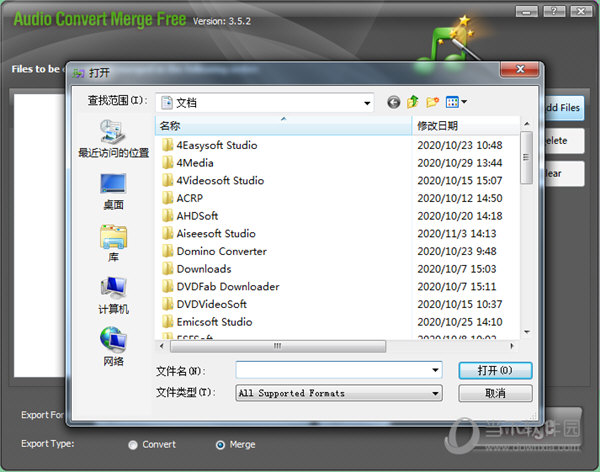Click the horizontal scrollbar thumb
The image size is (600, 472).
click(x=278, y=346)
